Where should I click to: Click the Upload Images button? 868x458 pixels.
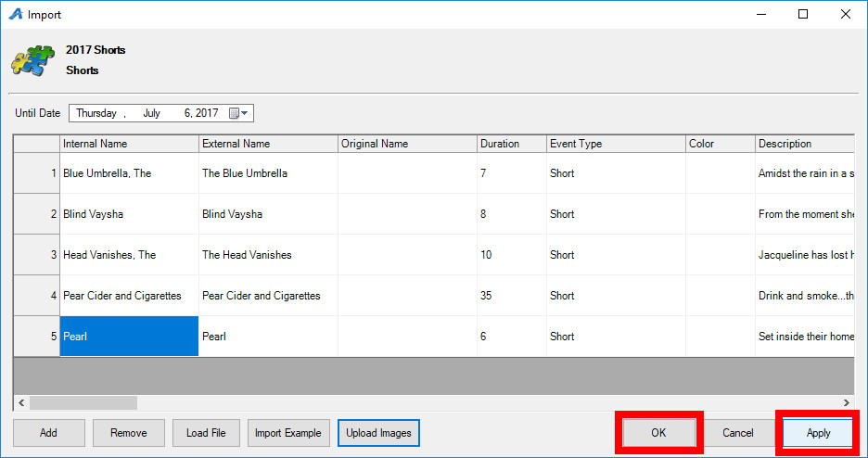point(378,433)
